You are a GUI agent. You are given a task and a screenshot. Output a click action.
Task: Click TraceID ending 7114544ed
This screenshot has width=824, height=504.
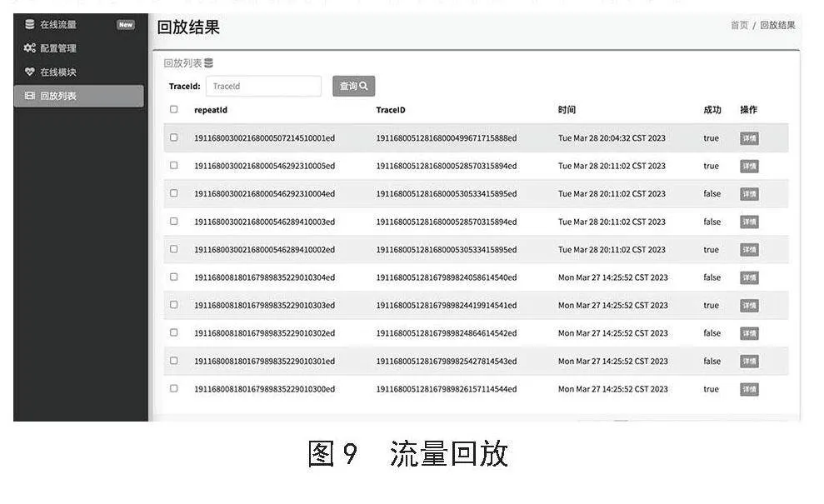(446, 389)
